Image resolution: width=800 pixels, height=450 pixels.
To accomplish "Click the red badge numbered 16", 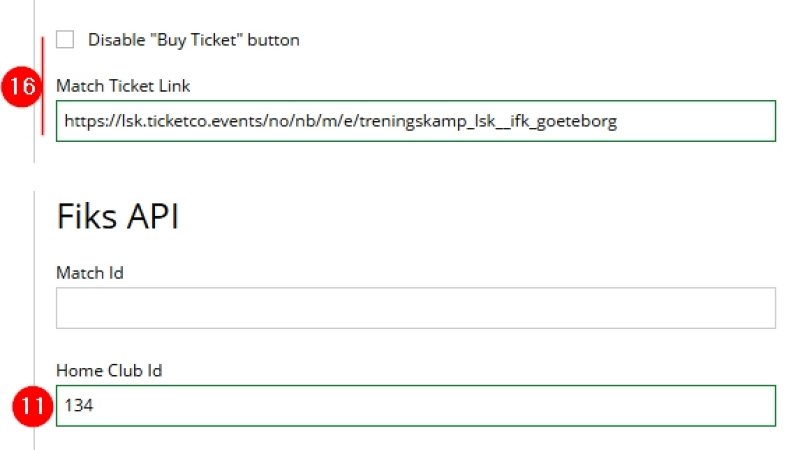I will (x=19, y=88).
